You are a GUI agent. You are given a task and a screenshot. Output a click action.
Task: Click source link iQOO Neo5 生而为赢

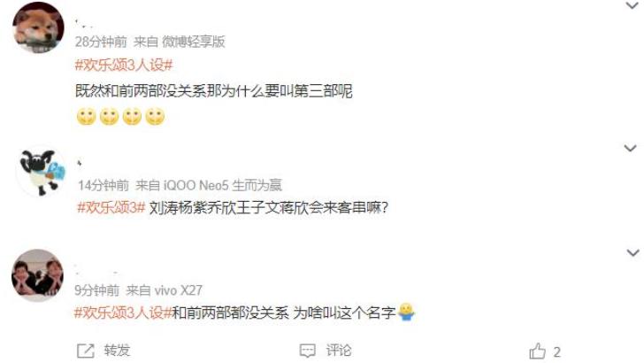coord(223,185)
